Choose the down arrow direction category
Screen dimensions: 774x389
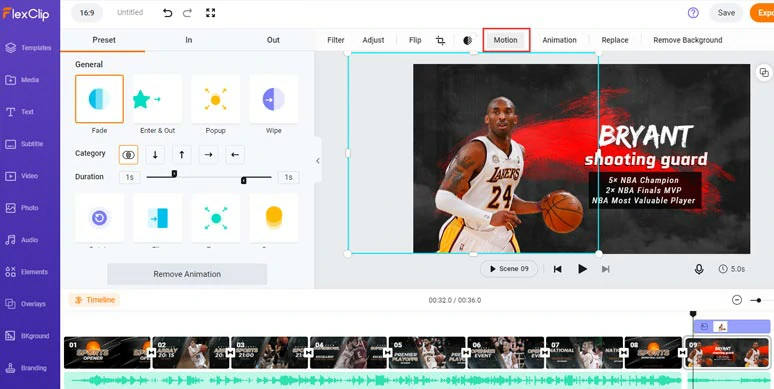[x=155, y=155]
